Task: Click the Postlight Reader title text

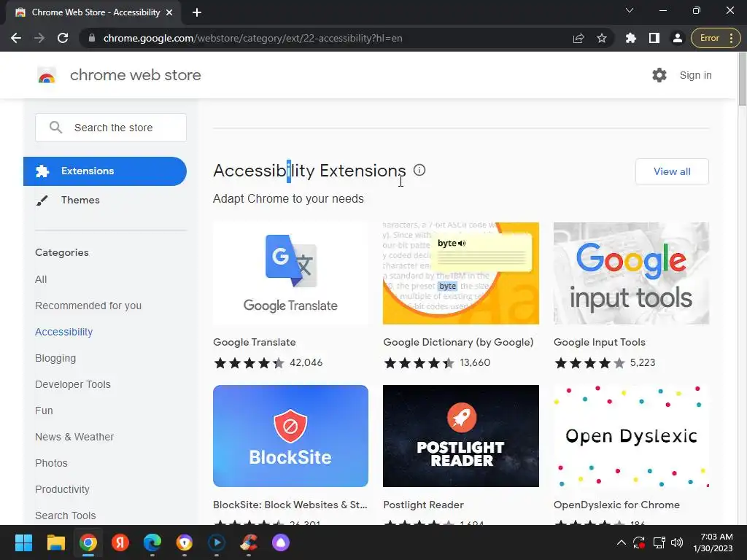Action: 424,505
